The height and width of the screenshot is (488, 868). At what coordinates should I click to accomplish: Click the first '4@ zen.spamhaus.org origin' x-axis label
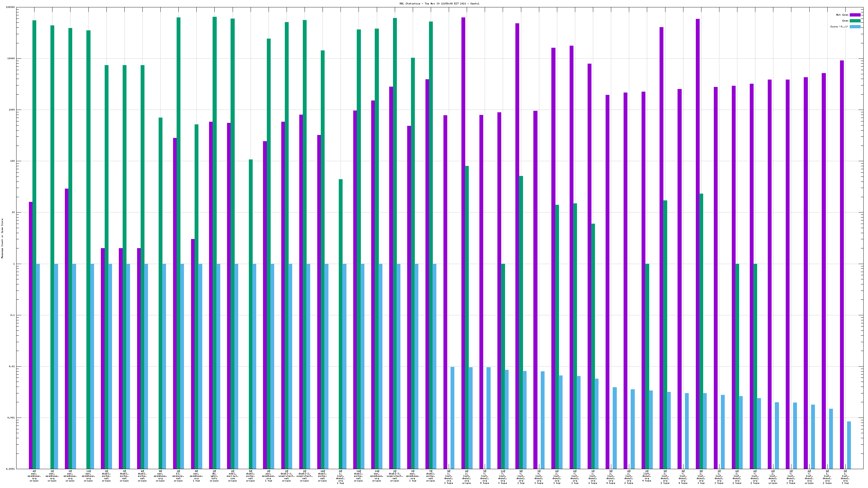[x=34, y=476]
